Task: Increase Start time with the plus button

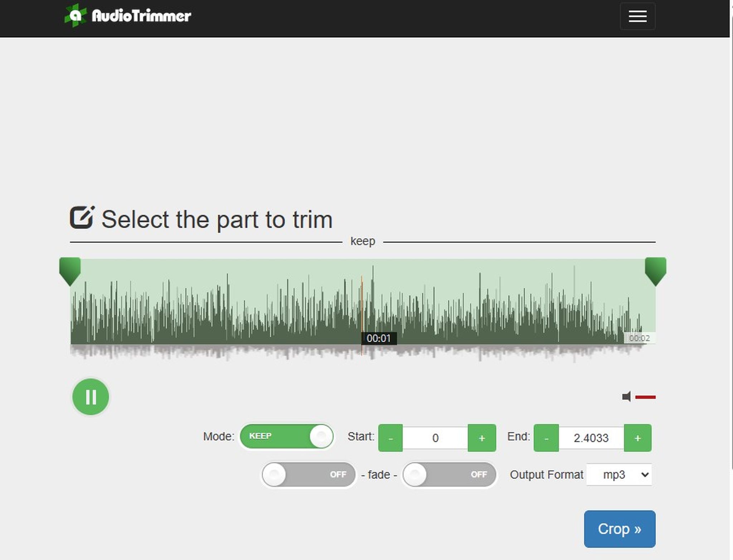Action: pos(481,438)
